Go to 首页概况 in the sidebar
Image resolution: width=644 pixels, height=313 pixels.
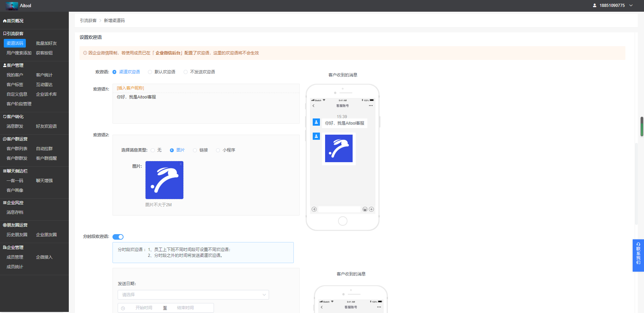(15, 21)
